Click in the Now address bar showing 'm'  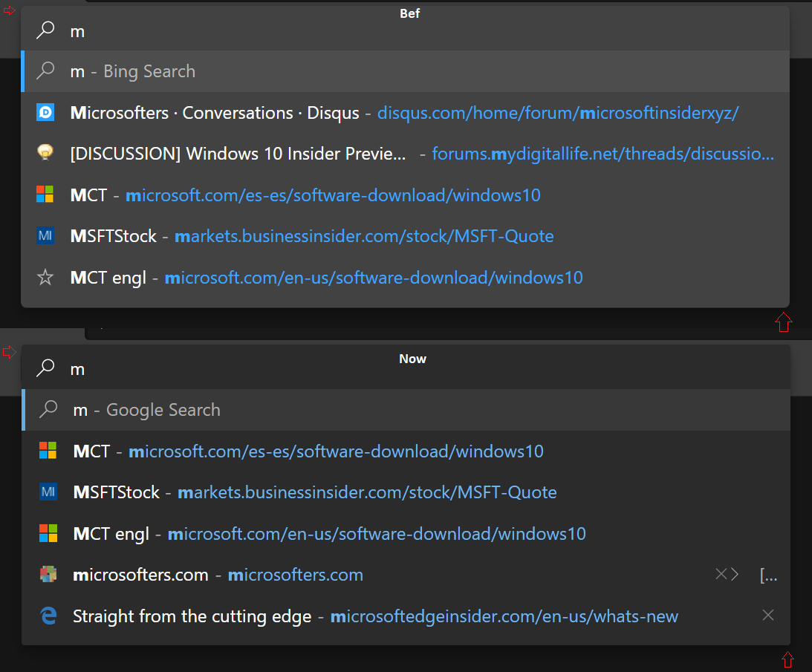click(x=406, y=368)
